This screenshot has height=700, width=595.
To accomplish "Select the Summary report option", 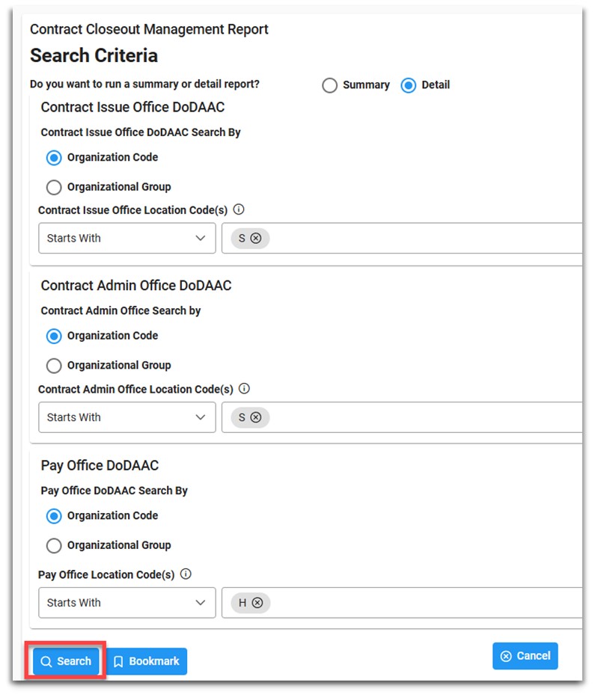I will tap(330, 85).
